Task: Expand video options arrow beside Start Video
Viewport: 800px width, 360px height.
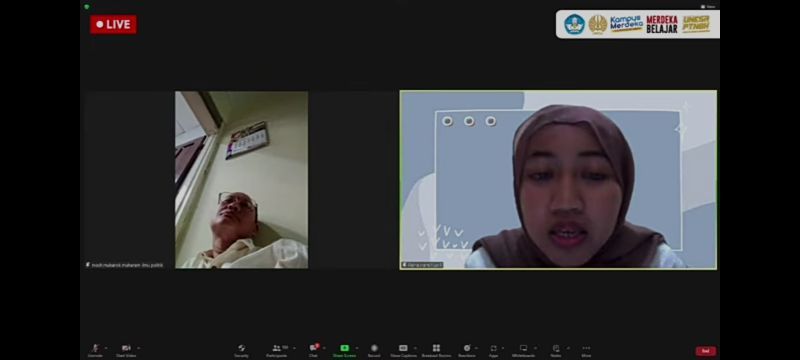Action: click(139, 348)
